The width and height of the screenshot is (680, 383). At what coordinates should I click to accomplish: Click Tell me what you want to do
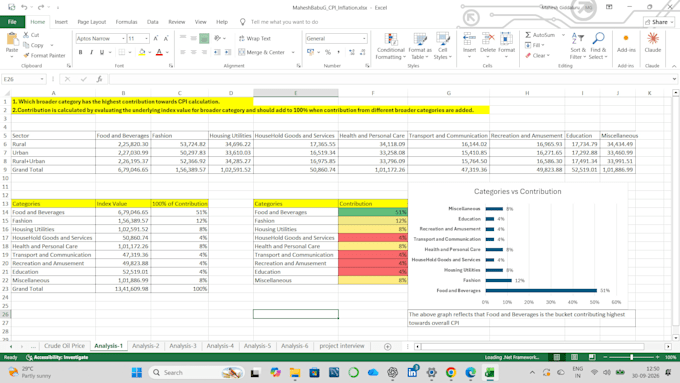click(x=284, y=22)
